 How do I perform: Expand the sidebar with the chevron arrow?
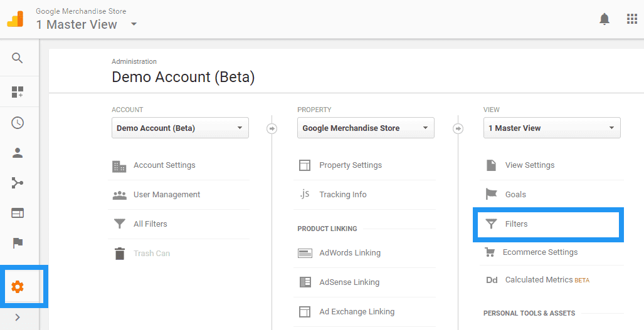point(18,317)
